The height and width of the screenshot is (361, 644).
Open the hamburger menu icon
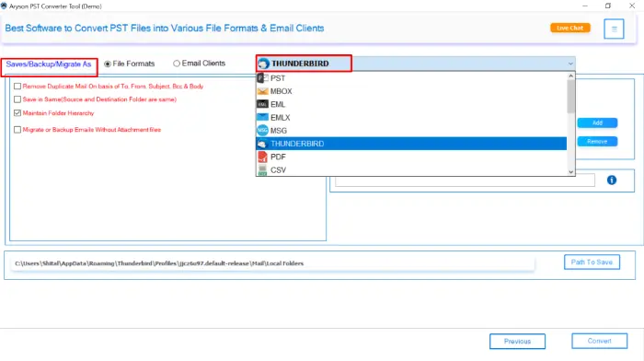pyautogui.click(x=614, y=29)
